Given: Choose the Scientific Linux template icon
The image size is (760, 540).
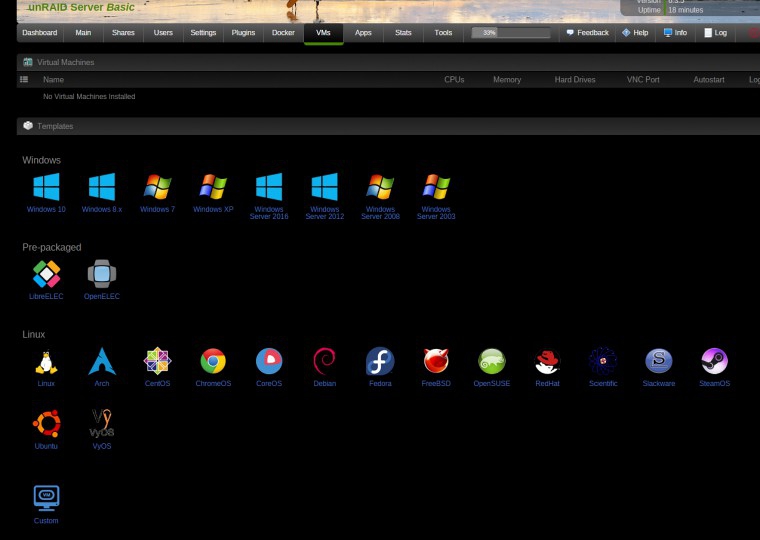Looking at the screenshot, I should pyautogui.click(x=603, y=361).
